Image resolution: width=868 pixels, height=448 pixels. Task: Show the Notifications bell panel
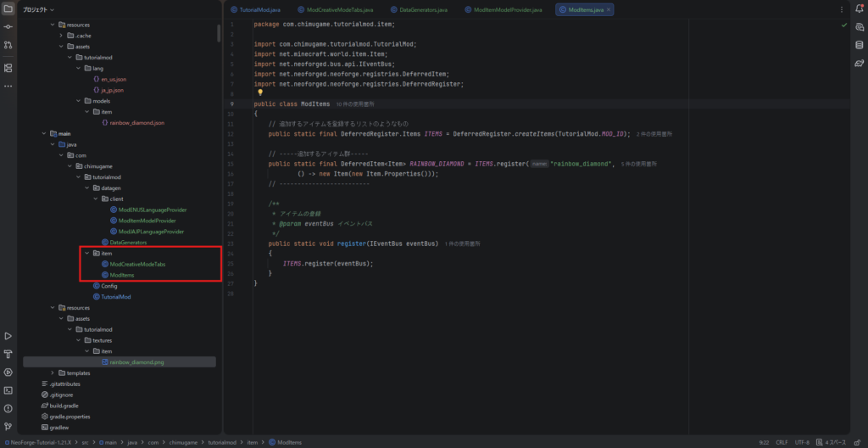tap(858, 9)
